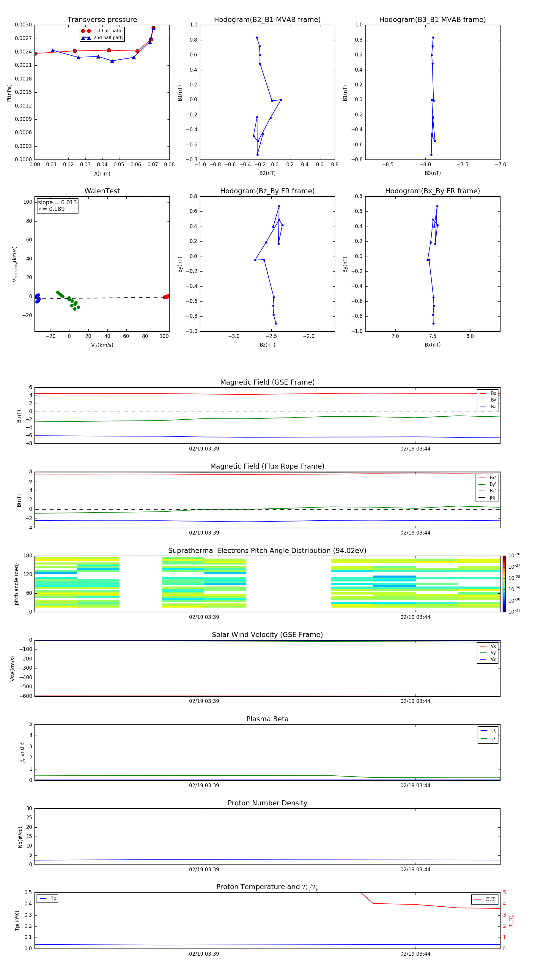This screenshot has height=980, width=535.
Task: Click the 'Np(#/cc)' axis label
Action: click(20, 837)
